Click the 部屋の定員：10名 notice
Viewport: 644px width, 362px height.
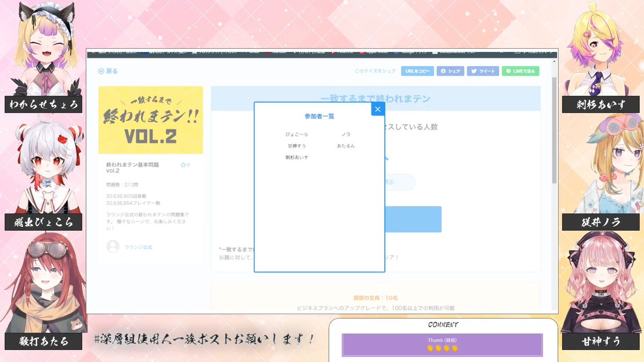point(376,297)
